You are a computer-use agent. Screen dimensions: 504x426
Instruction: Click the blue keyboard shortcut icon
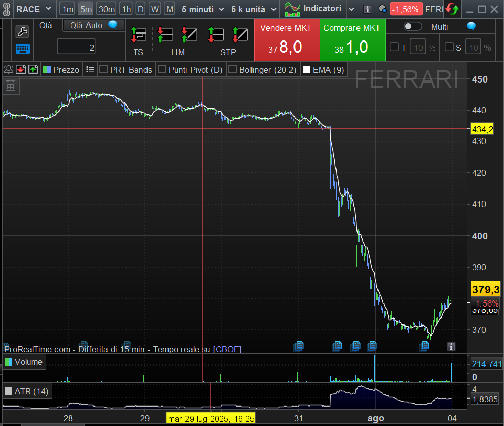pos(23,49)
